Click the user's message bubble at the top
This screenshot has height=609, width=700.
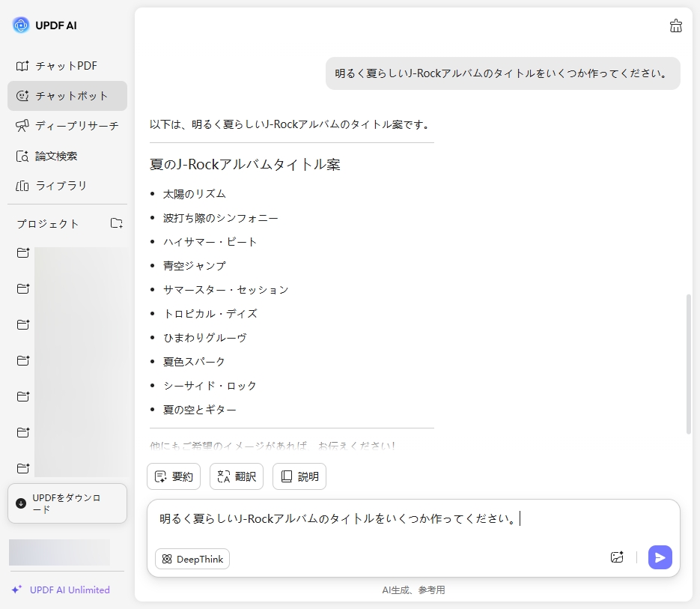502,73
